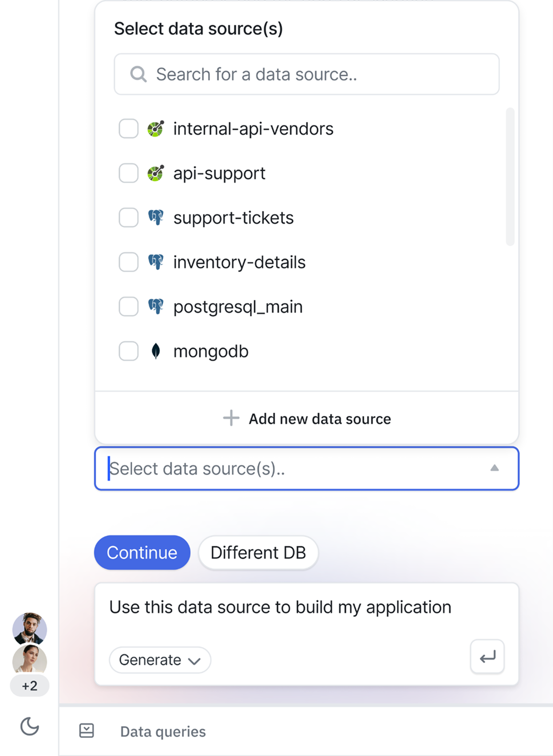
Task: Check the internal-api-vendors checkbox
Action: click(129, 129)
